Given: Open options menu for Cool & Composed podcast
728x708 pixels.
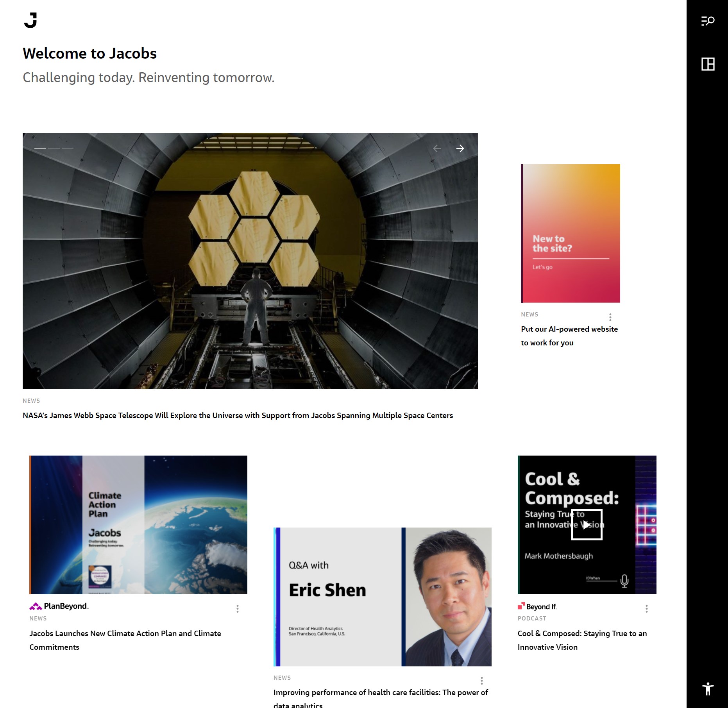Looking at the screenshot, I should pyautogui.click(x=646, y=609).
